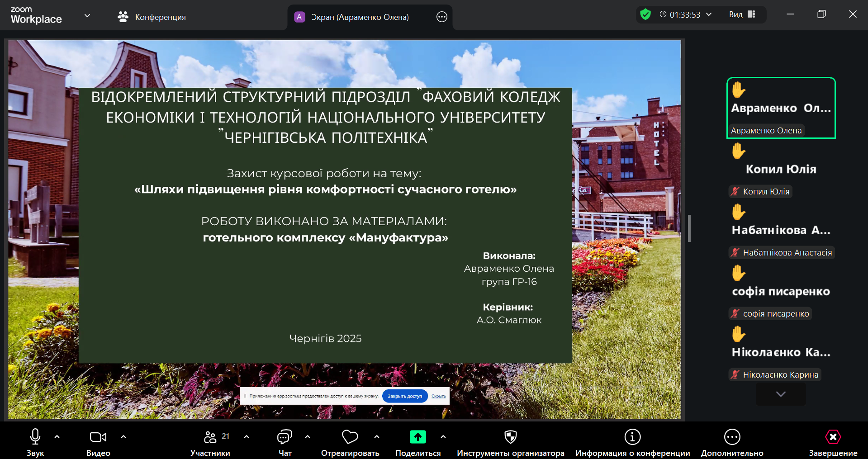This screenshot has height=459, width=868.
Task: Toggle microphone with Звук button
Action: point(35,437)
